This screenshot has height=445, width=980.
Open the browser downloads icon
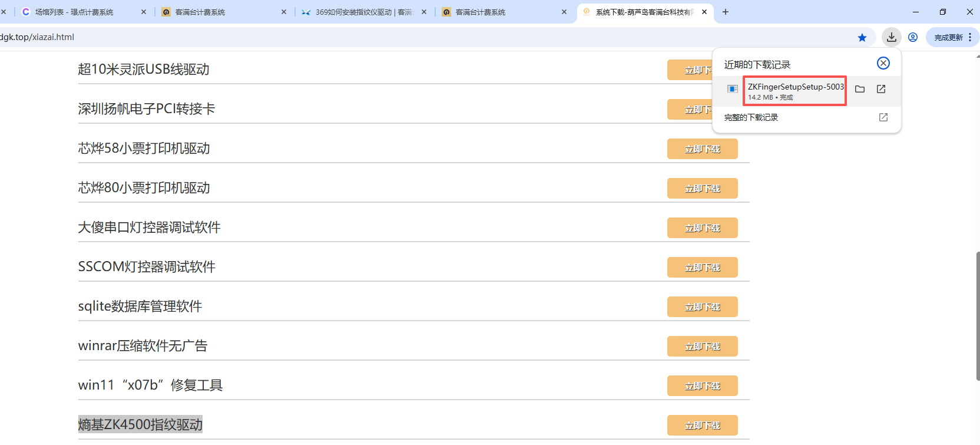coord(892,37)
